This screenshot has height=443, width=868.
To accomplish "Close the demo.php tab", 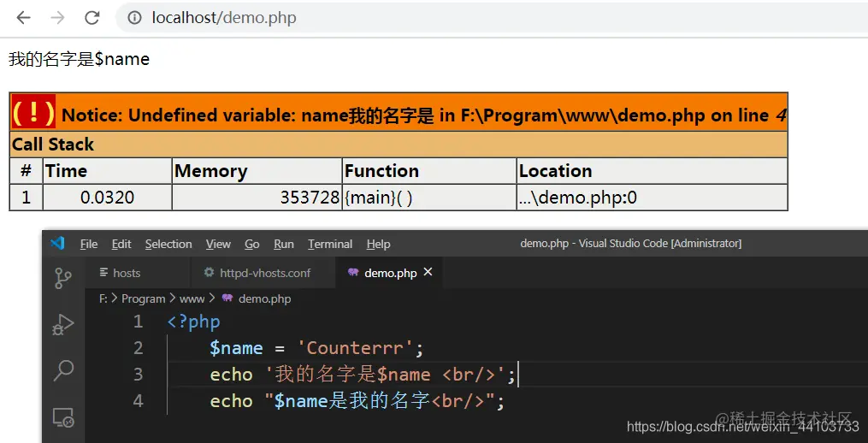I will pyautogui.click(x=428, y=272).
